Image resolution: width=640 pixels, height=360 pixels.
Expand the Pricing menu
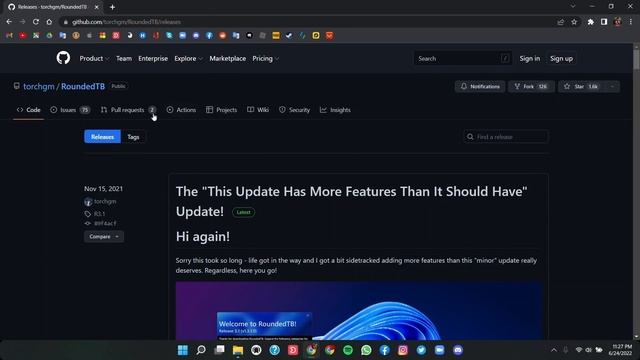(x=265, y=58)
